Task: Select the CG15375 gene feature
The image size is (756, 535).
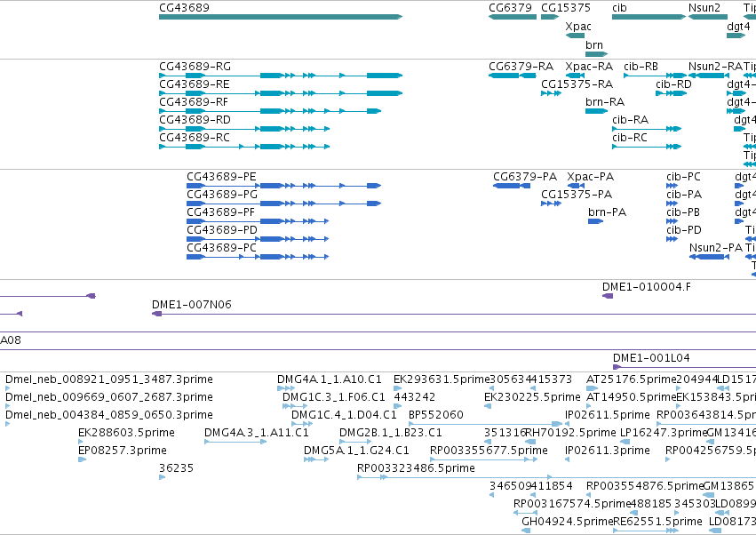Action: click(550, 17)
